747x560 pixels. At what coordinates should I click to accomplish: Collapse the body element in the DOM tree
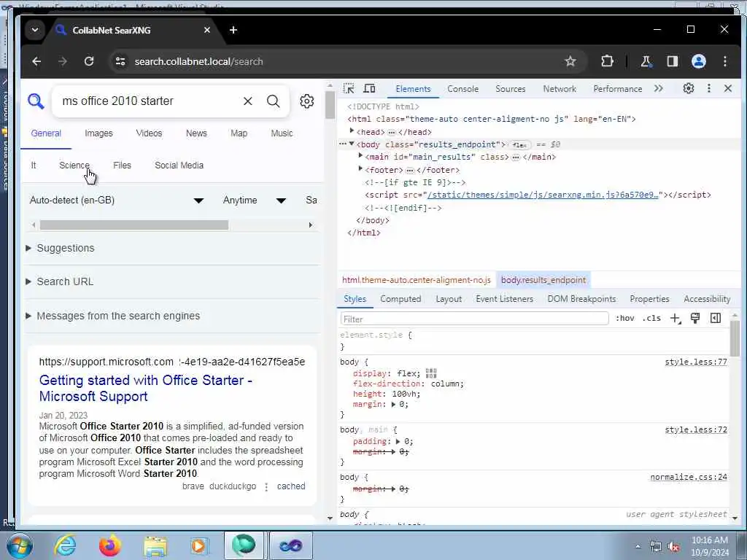click(x=352, y=144)
